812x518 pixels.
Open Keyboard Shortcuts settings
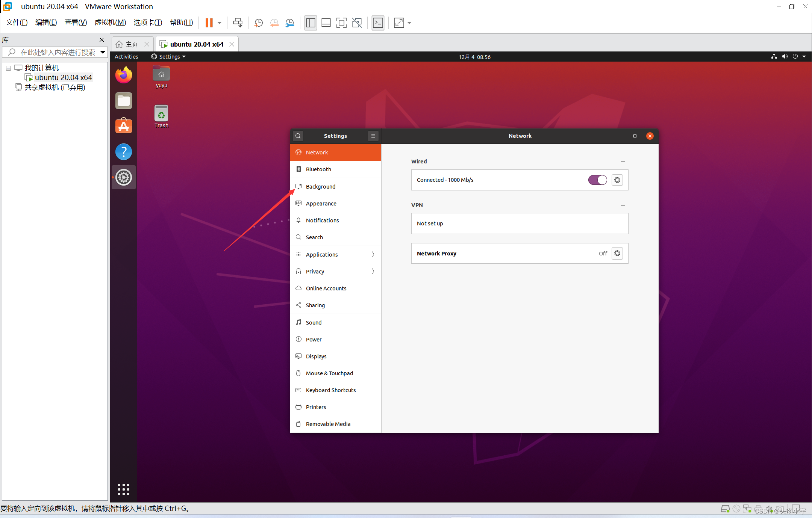[x=336, y=390]
